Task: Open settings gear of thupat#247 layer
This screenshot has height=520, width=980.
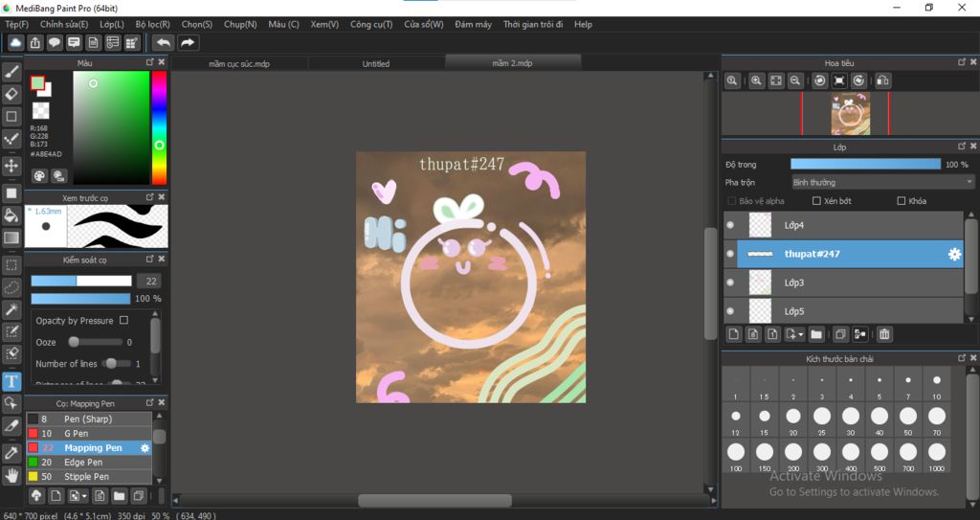Action: (954, 254)
